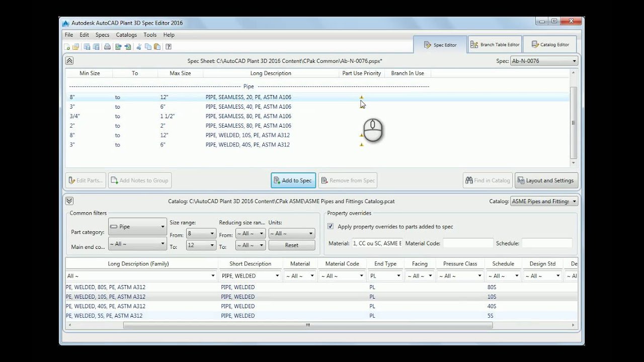Viewport: 644px width, 362px height.
Task: Click the New Spec toolbar icon
Action: click(67, 47)
